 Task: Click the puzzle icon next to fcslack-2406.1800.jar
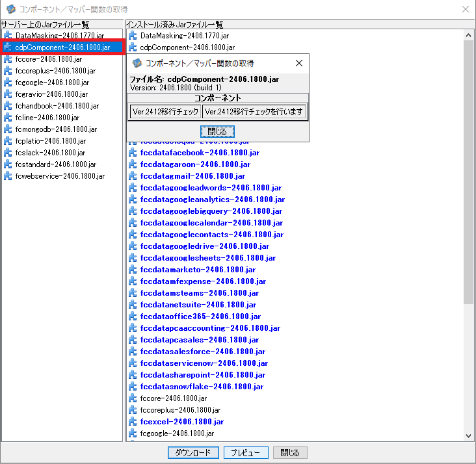[x=8, y=153]
